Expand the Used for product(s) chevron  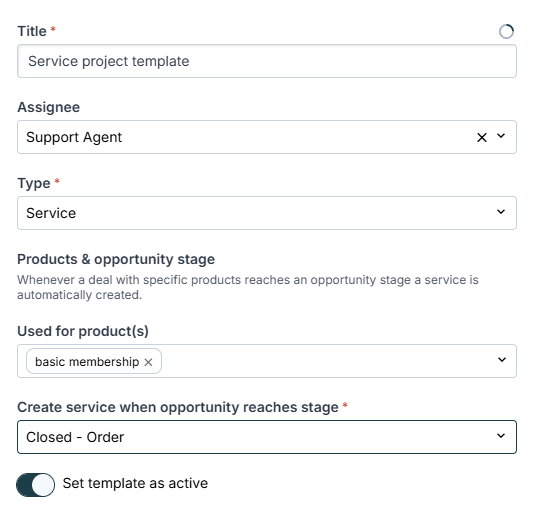502,360
